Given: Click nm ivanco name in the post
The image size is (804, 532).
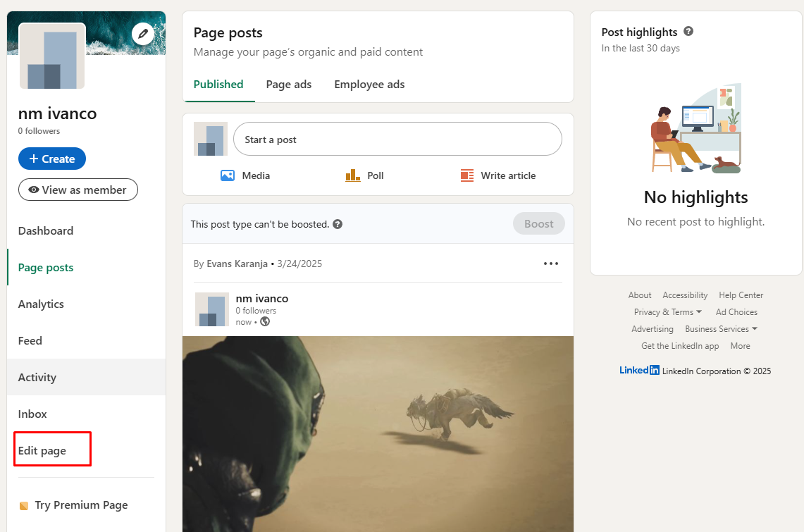Looking at the screenshot, I should pyautogui.click(x=262, y=298).
